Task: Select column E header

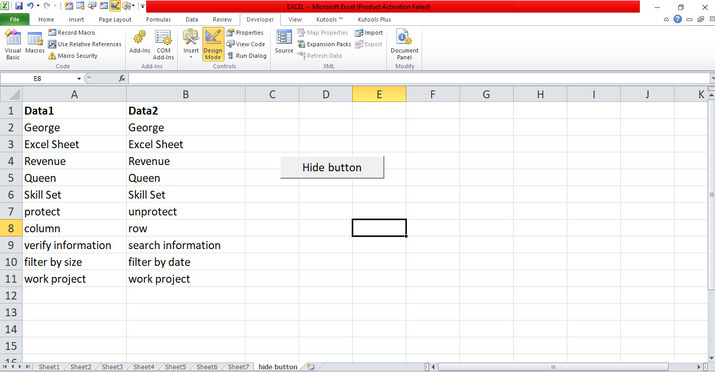Action: [379, 94]
